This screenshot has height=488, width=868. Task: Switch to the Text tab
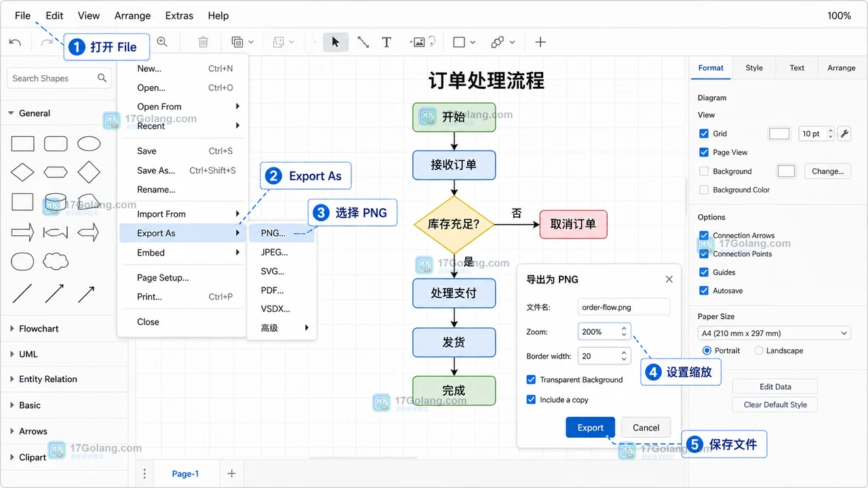tap(797, 68)
